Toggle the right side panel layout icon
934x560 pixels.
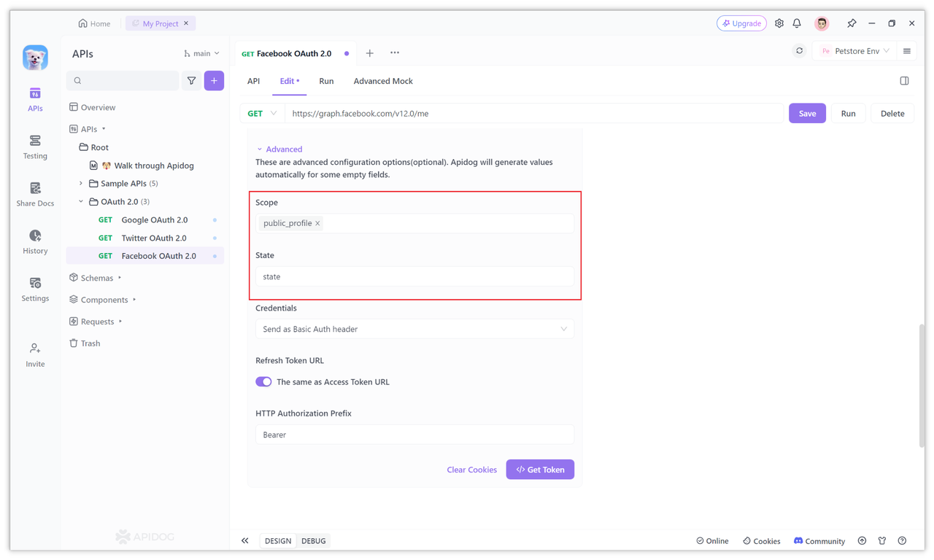pyautogui.click(x=904, y=81)
